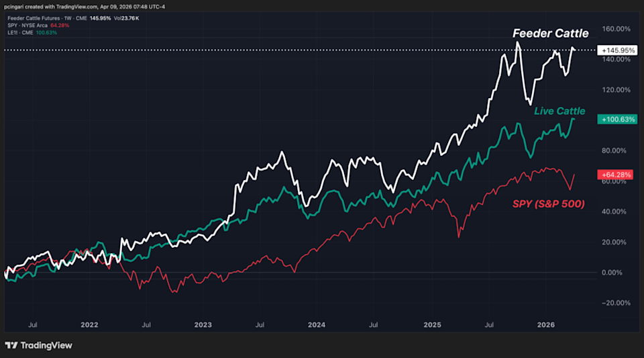Image resolution: width=644 pixels, height=358 pixels.
Task: Click the 2024 label on time axis
Action: tap(316, 324)
